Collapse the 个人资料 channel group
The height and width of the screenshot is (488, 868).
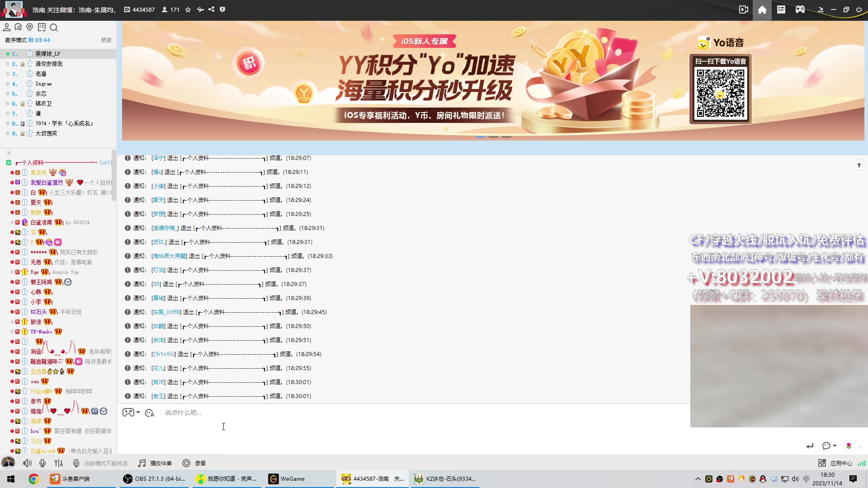9,163
